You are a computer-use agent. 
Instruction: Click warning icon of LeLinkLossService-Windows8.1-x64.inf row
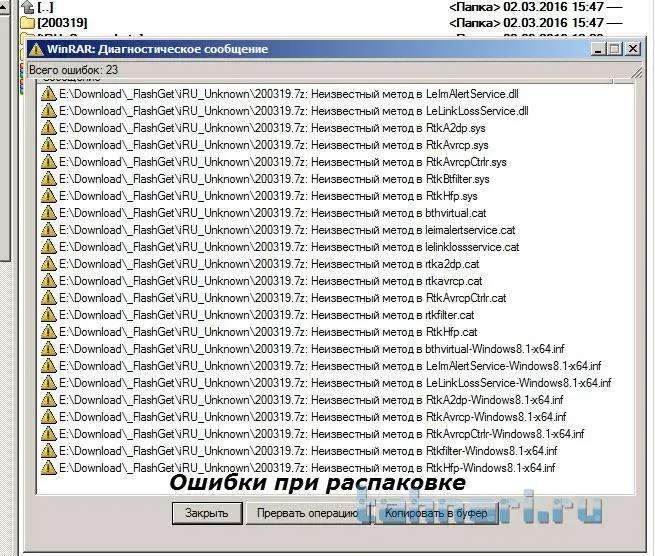click(48, 383)
